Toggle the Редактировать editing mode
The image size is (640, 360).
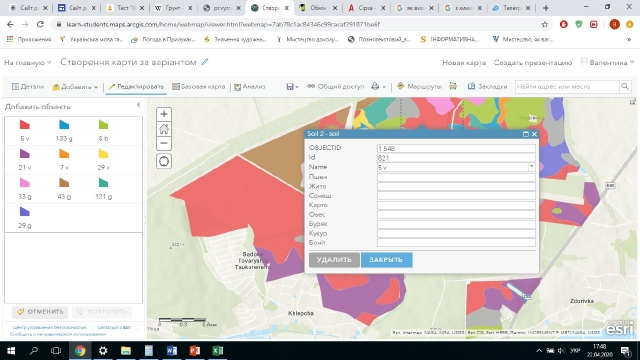[136, 87]
